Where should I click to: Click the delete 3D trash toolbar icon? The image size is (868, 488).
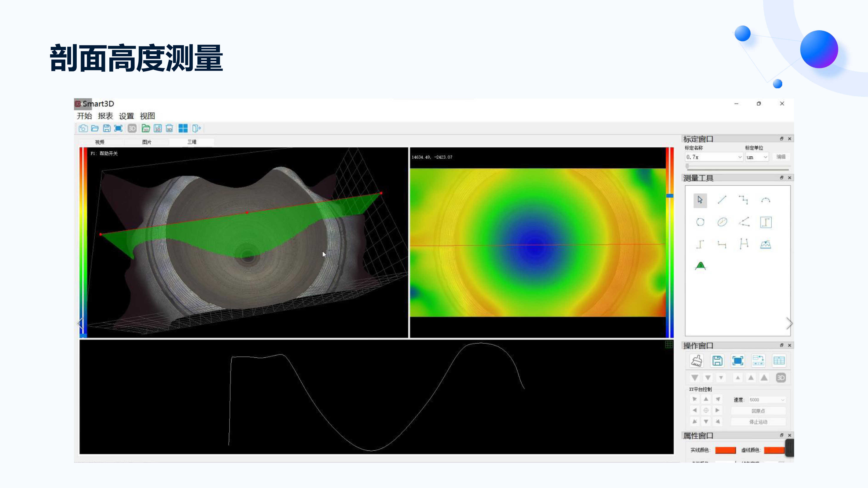click(x=169, y=128)
